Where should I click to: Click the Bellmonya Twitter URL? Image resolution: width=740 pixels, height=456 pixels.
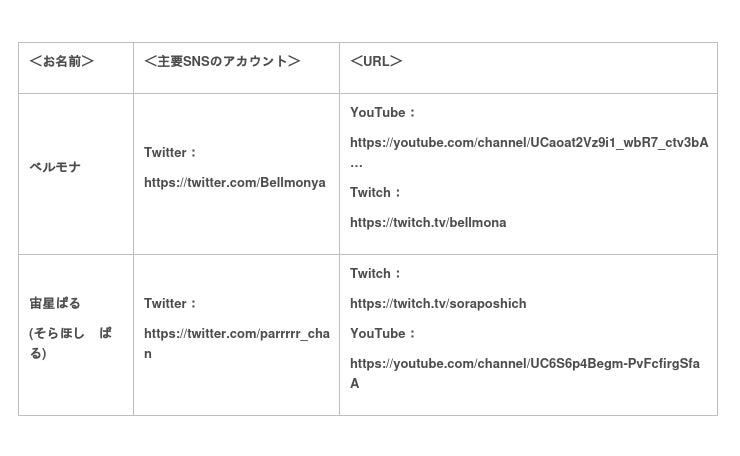[234, 183]
